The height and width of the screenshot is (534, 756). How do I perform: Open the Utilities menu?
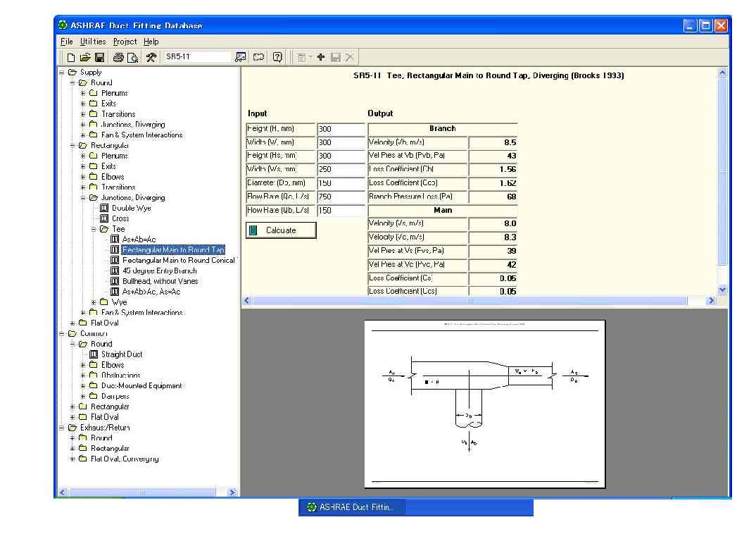93,42
